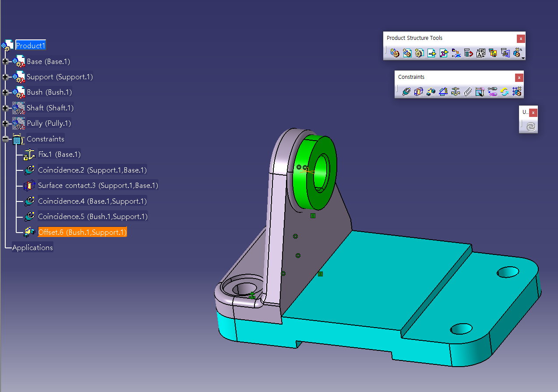Viewport: 558px width, 392px height.
Task: Select the Fix Together paperclip tool
Action: pyautogui.click(x=468, y=92)
